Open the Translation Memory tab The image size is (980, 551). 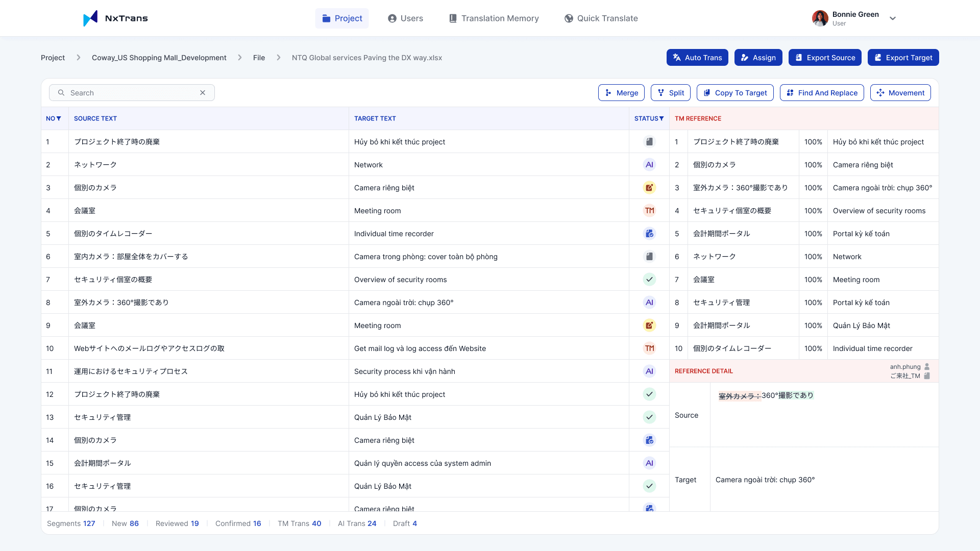494,18
